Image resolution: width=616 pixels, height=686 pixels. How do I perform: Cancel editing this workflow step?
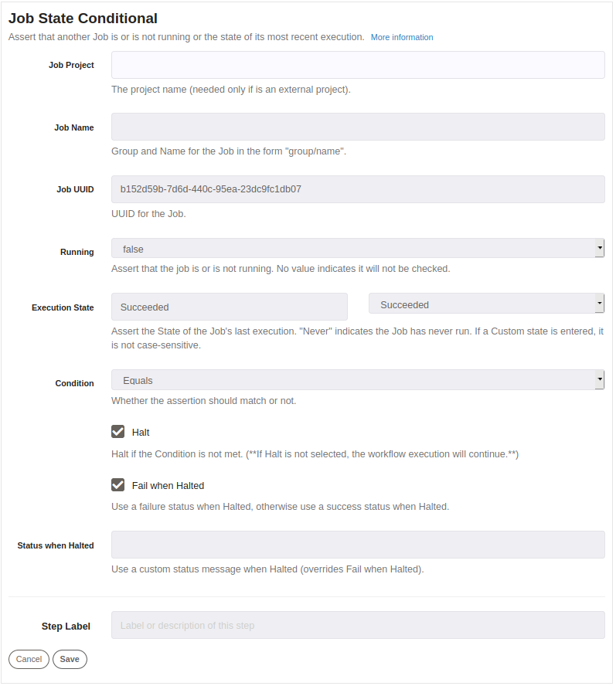[29, 659]
